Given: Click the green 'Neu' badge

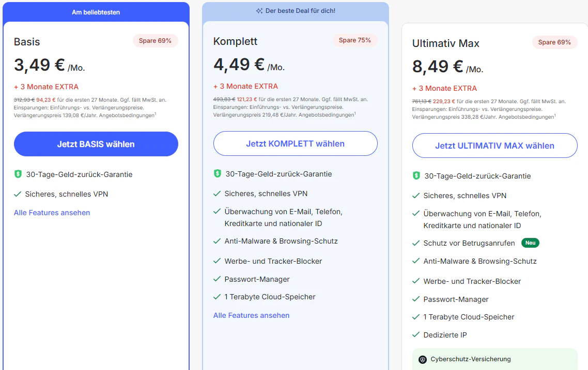Looking at the screenshot, I should click(x=530, y=243).
